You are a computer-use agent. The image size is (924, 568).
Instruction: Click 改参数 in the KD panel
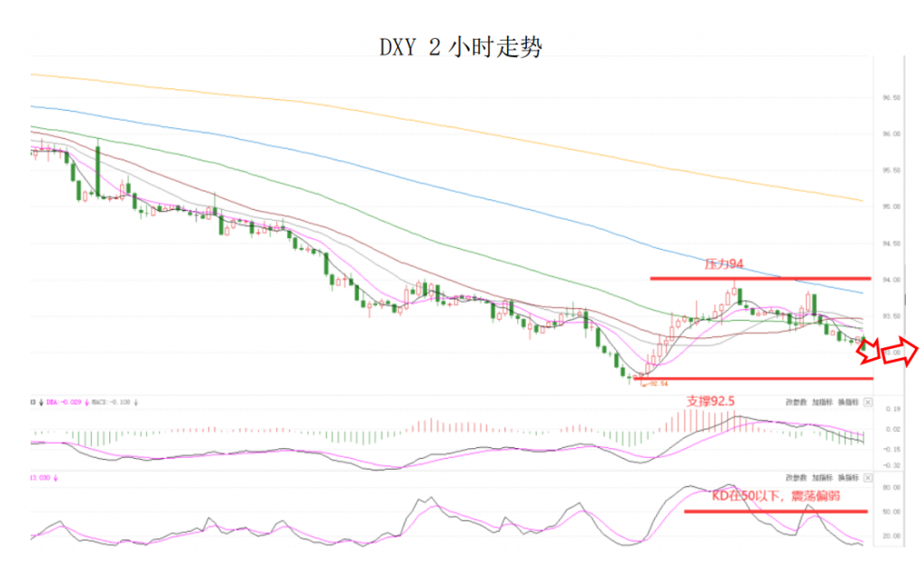[x=796, y=478]
